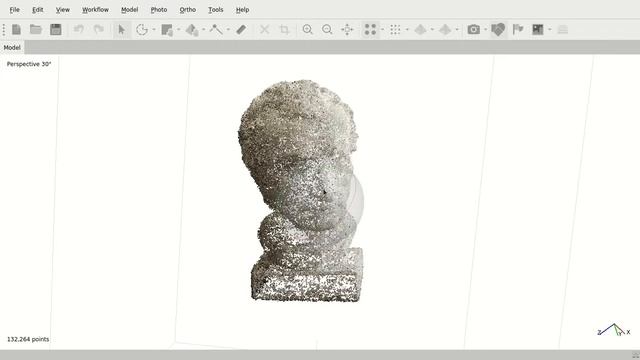Open the Edit menu
The image size is (640, 360).
click(x=38, y=10)
